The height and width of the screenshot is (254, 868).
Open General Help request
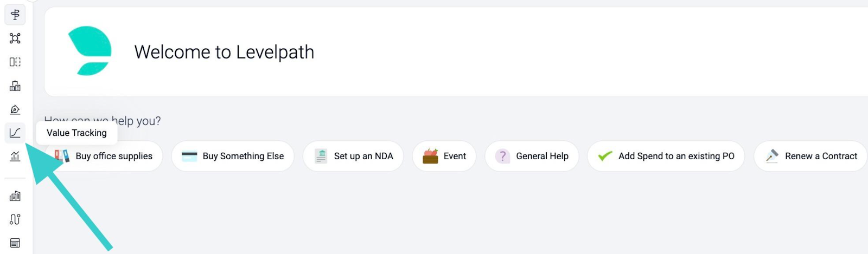pyautogui.click(x=532, y=156)
